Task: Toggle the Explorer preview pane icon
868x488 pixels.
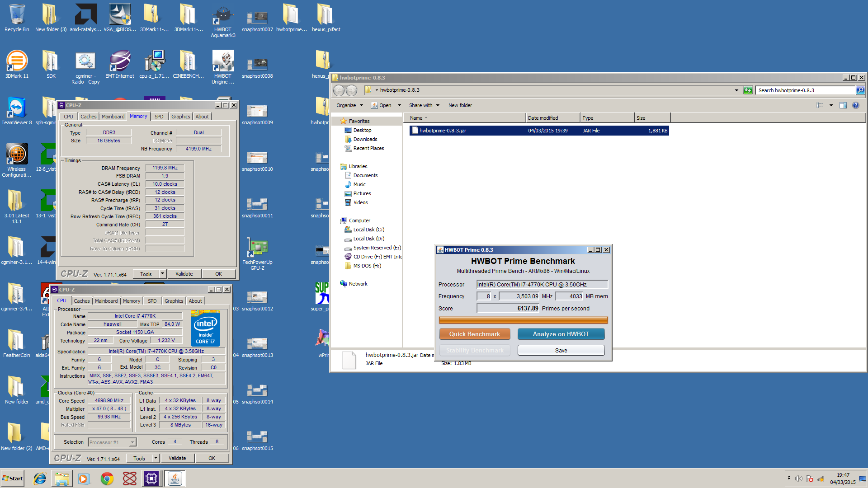Action: tap(843, 105)
